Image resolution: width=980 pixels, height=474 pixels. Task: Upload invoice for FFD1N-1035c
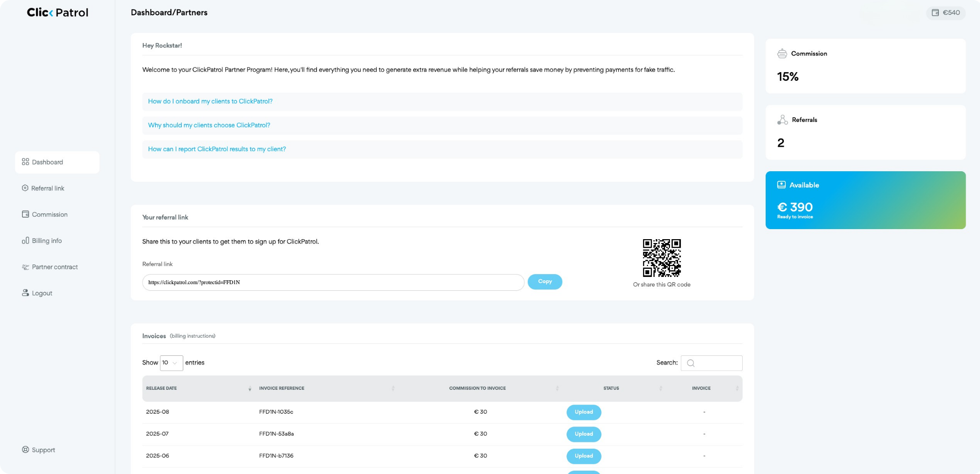583,412
